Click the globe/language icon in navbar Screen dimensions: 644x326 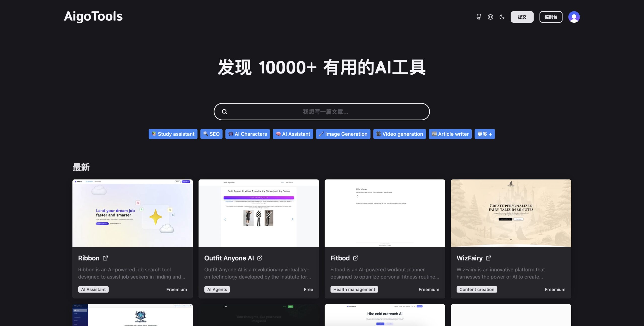coord(490,17)
